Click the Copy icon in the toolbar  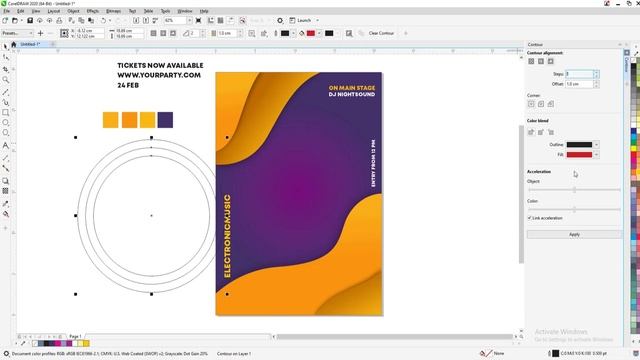[81, 20]
